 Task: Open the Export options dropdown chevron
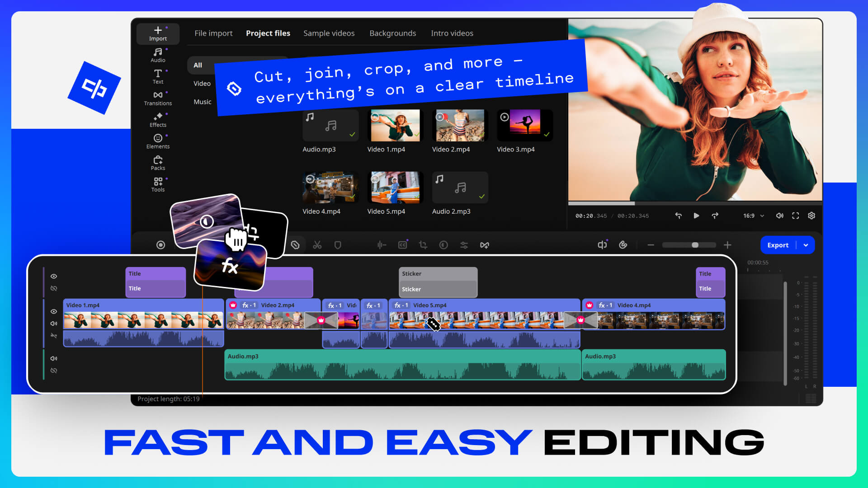(x=805, y=245)
